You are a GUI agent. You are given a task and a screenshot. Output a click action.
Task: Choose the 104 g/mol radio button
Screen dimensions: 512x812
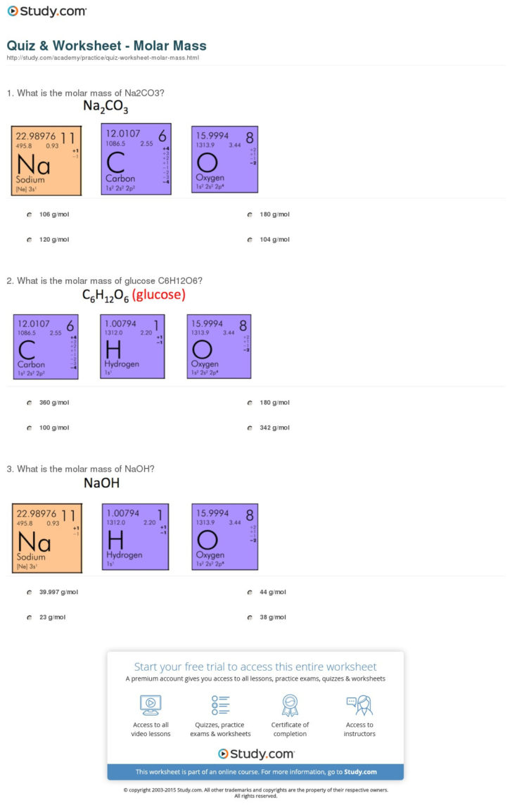tap(250, 240)
